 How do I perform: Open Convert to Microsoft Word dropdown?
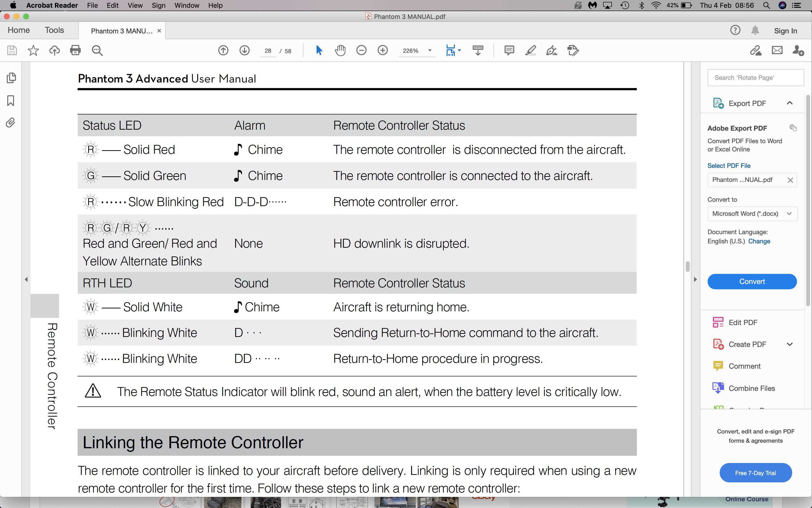[752, 214]
